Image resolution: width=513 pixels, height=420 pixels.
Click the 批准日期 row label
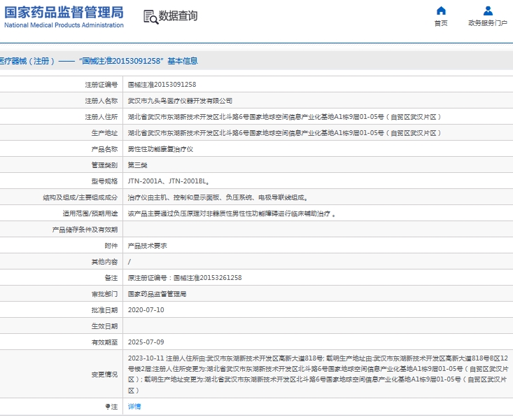(x=104, y=310)
